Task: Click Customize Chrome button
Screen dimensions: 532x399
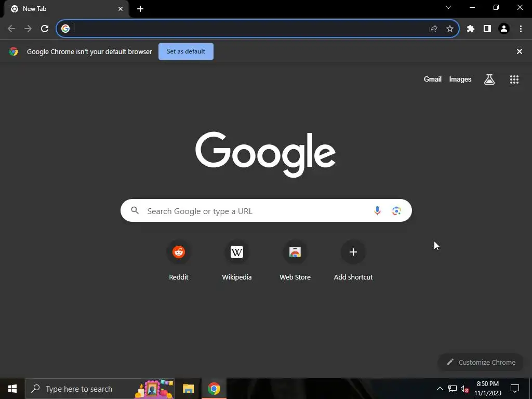Action: point(481,362)
